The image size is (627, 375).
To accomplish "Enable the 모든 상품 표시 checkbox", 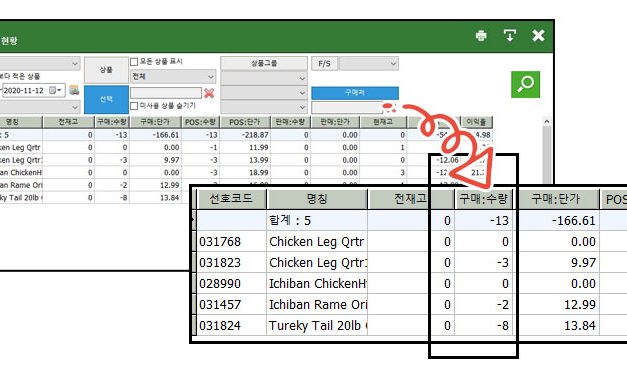I will [134, 62].
